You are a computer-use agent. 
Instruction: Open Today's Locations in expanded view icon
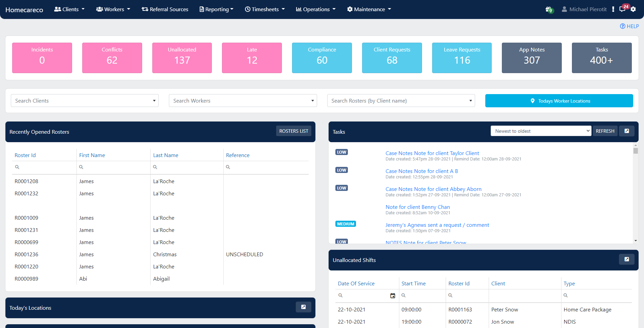(x=304, y=307)
